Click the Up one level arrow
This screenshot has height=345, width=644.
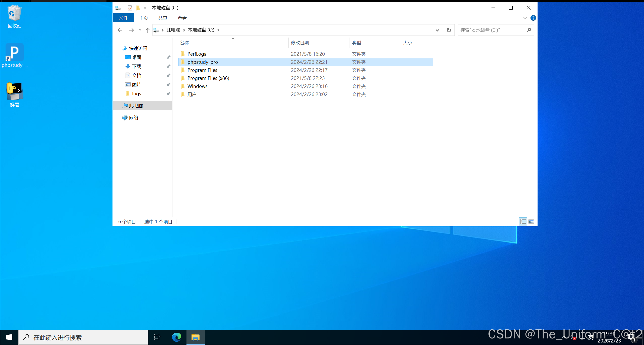[x=148, y=30]
